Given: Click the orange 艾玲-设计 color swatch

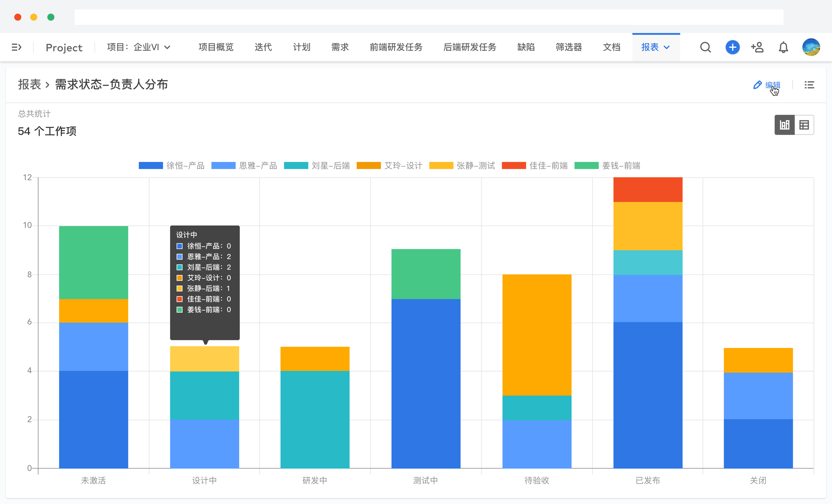Looking at the screenshot, I should [x=369, y=165].
